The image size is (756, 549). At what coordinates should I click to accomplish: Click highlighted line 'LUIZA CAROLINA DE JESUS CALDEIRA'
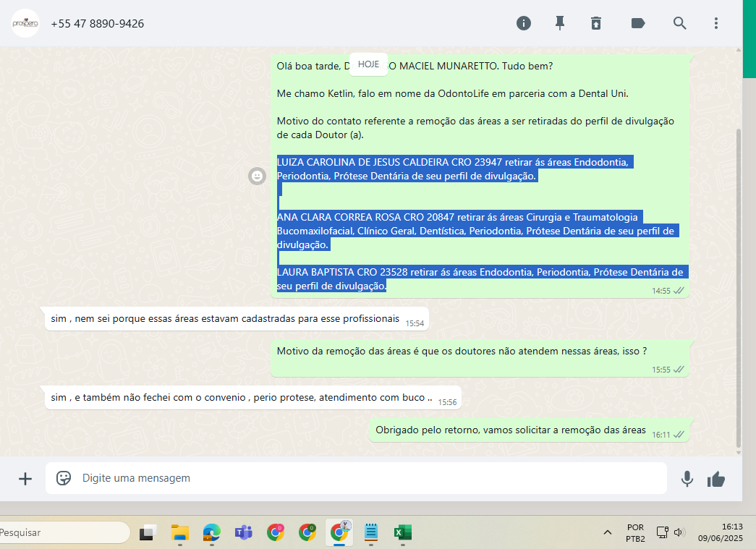click(454, 163)
